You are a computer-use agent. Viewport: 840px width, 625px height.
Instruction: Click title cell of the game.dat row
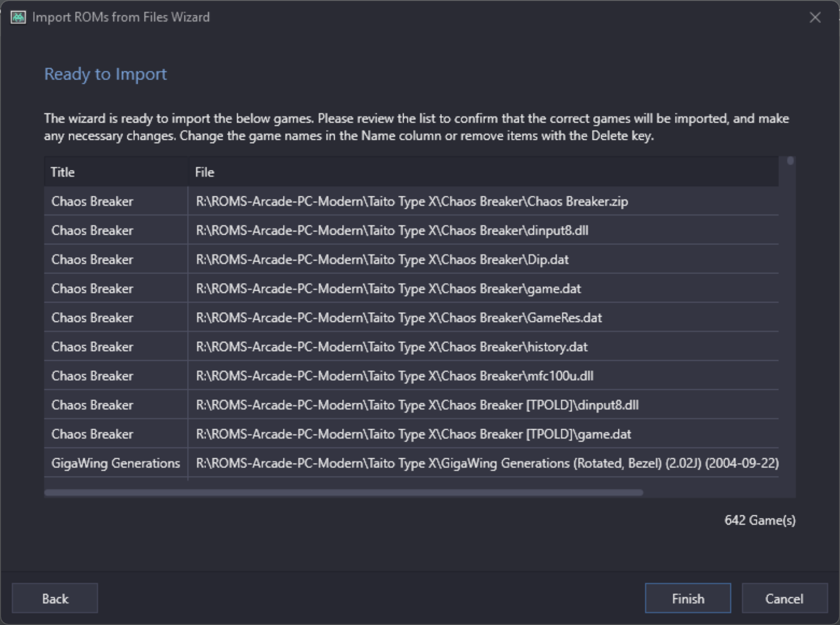coord(92,289)
